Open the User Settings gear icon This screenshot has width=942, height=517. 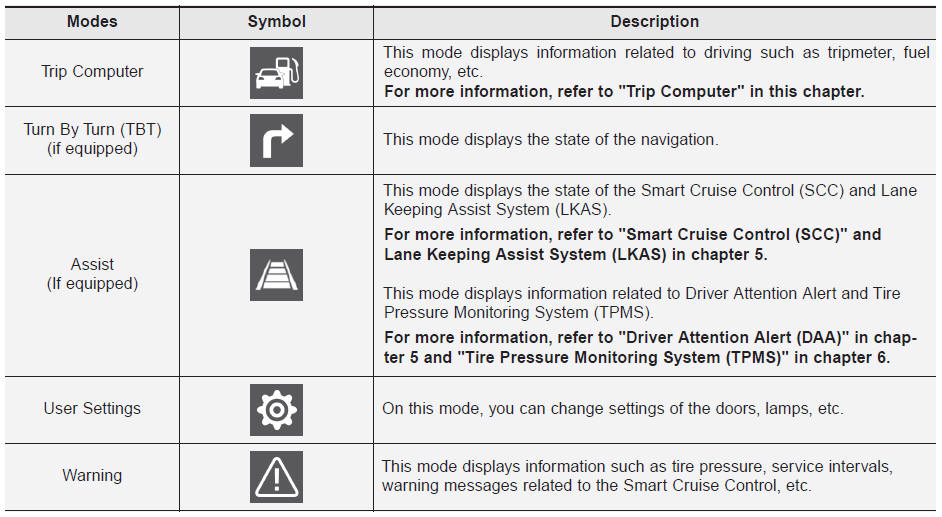276,409
